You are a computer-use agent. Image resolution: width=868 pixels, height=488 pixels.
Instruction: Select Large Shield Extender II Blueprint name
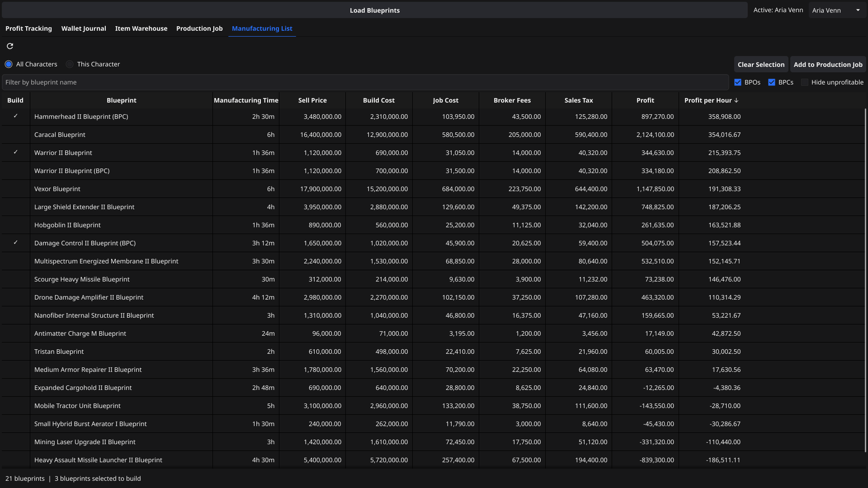pos(85,207)
